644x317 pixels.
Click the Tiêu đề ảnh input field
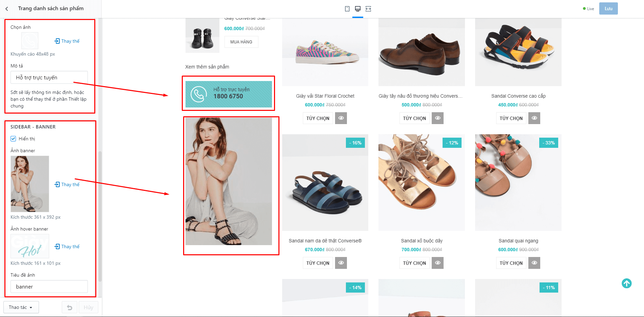[49, 286]
